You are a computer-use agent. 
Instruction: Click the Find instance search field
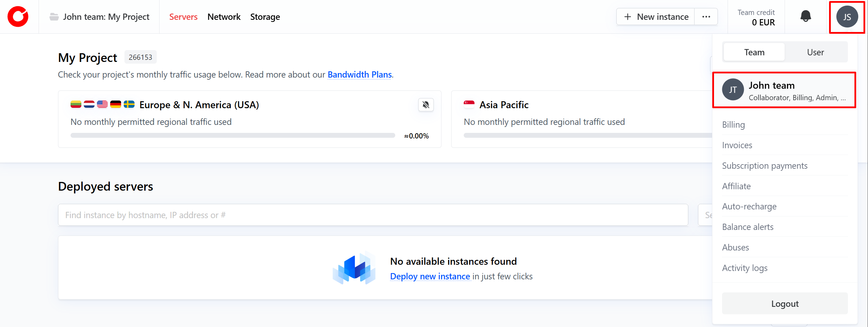[x=373, y=215]
